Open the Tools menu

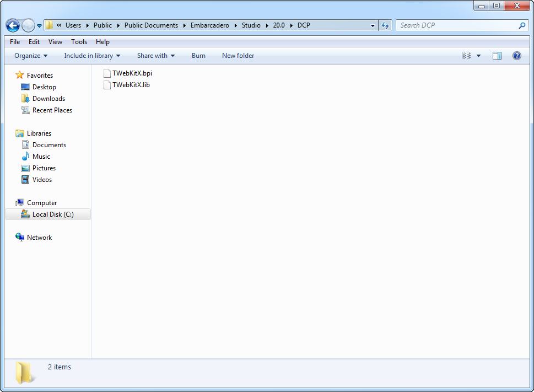79,42
